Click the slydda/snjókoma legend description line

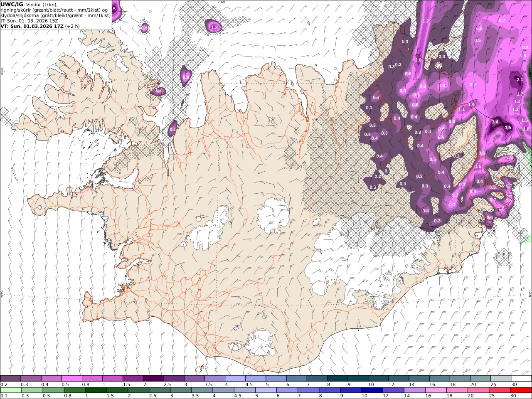coord(56,15)
